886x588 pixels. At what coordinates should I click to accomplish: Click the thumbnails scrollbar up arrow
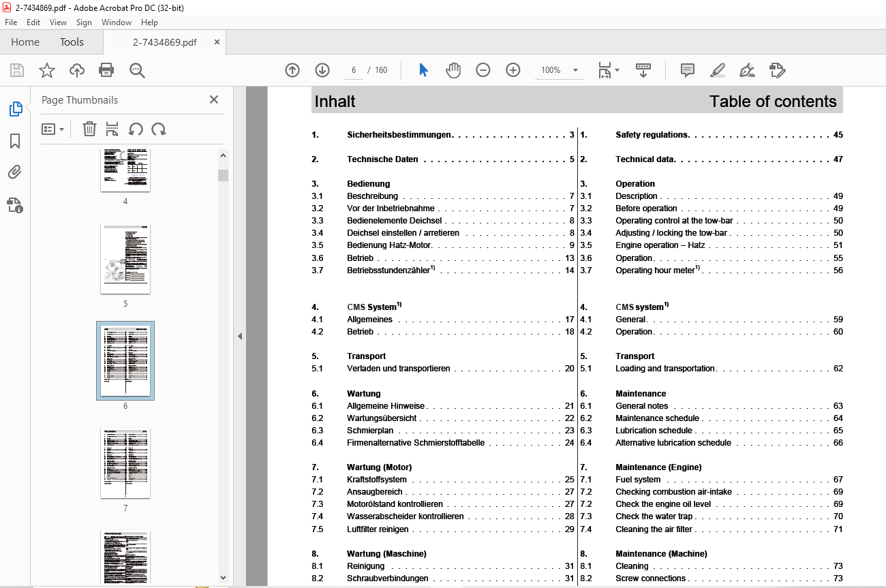(x=223, y=155)
